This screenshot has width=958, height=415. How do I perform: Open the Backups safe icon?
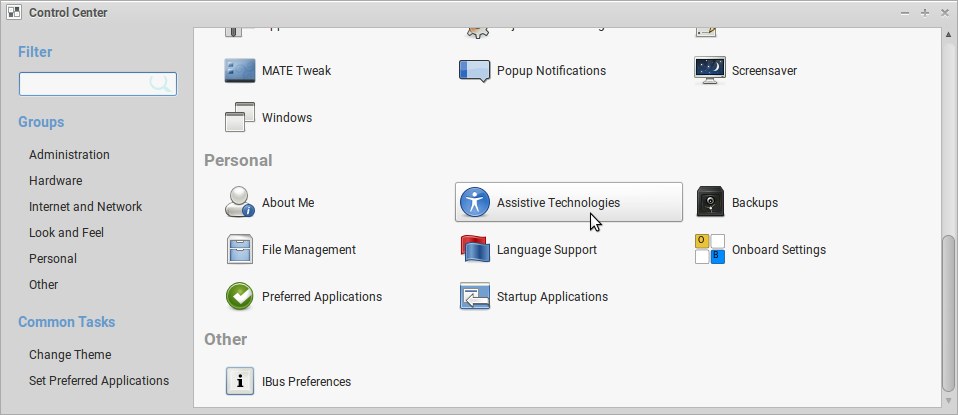709,202
